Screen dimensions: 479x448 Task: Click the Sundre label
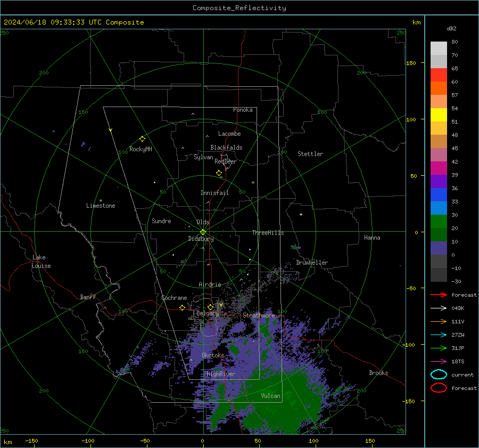coord(161,221)
